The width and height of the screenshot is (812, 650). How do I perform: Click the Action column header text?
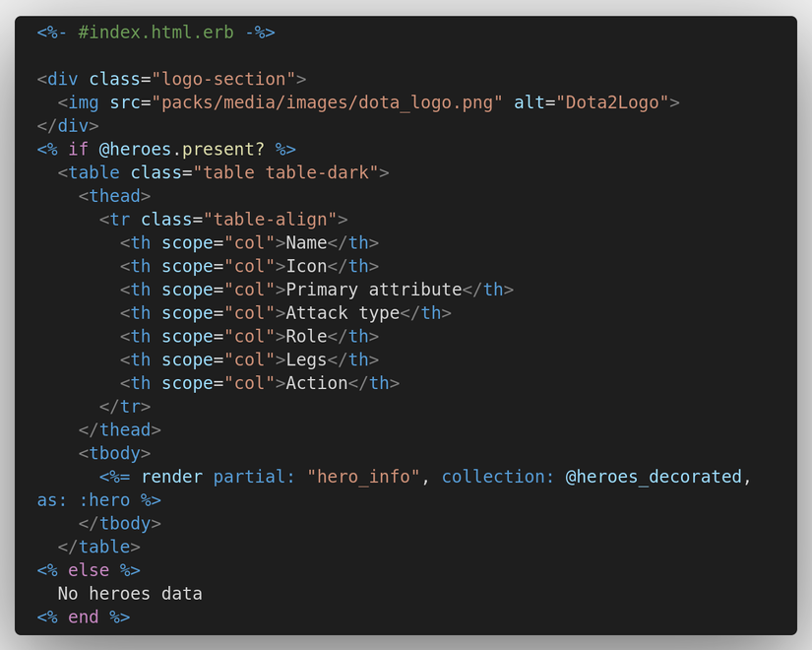coord(317,383)
